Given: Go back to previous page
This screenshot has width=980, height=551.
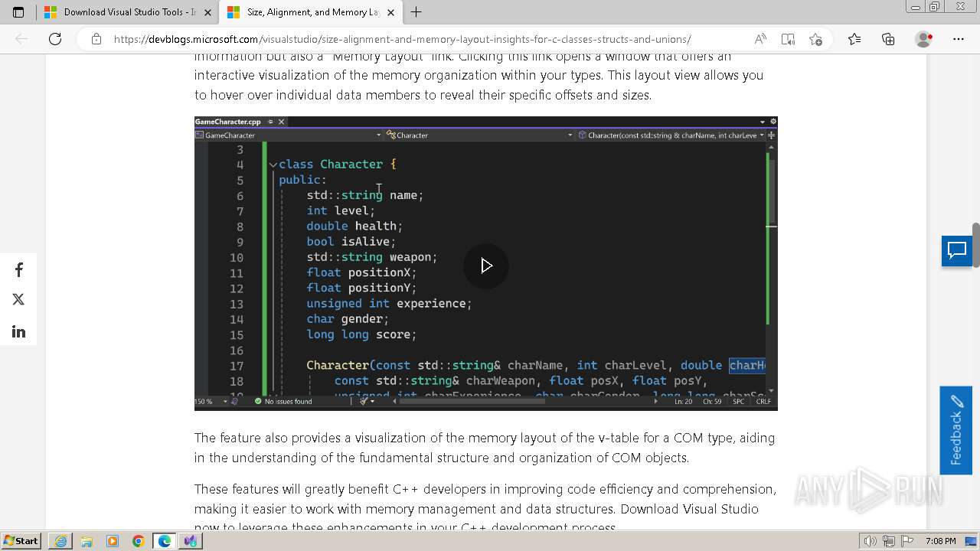Looking at the screenshot, I should pyautogui.click(x=21, y=39).
